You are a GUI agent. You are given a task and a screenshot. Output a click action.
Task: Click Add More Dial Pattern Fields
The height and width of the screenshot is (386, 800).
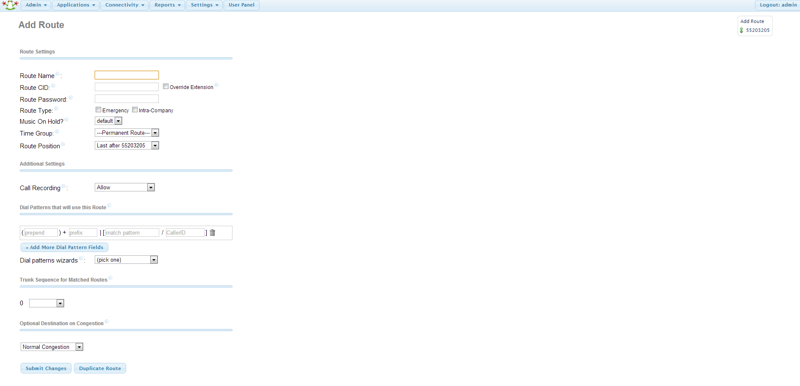coord(64,247)
